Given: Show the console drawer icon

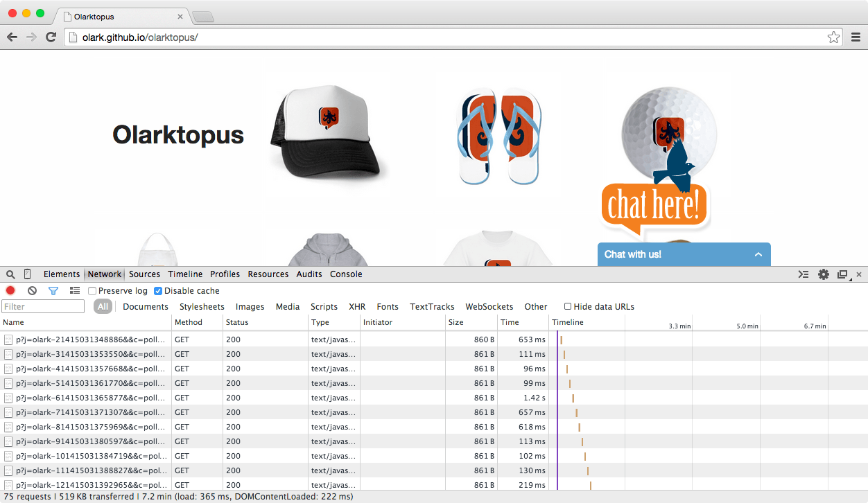Looking at the screenshot, I should pyautogui.click(x=804, y=274).
